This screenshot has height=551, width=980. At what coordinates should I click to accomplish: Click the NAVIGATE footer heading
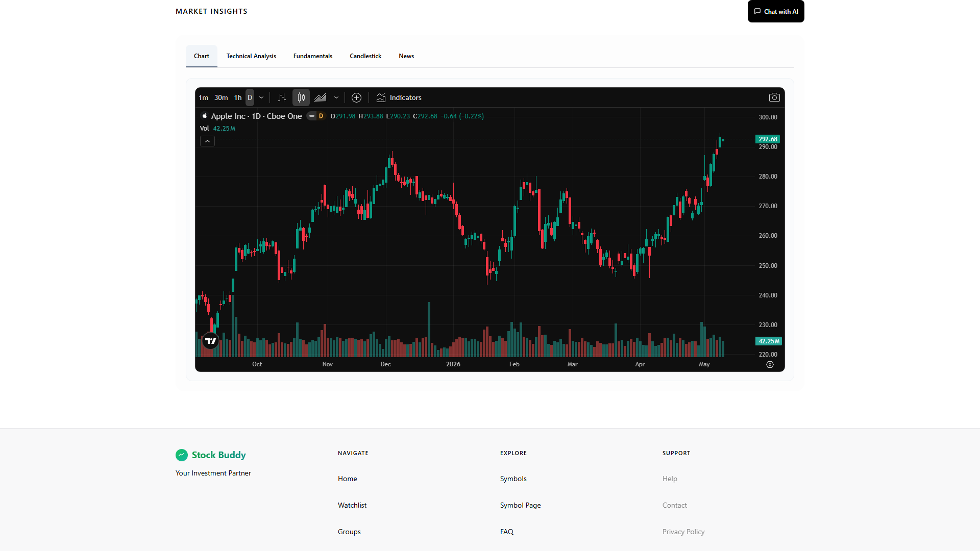point(353,453)
